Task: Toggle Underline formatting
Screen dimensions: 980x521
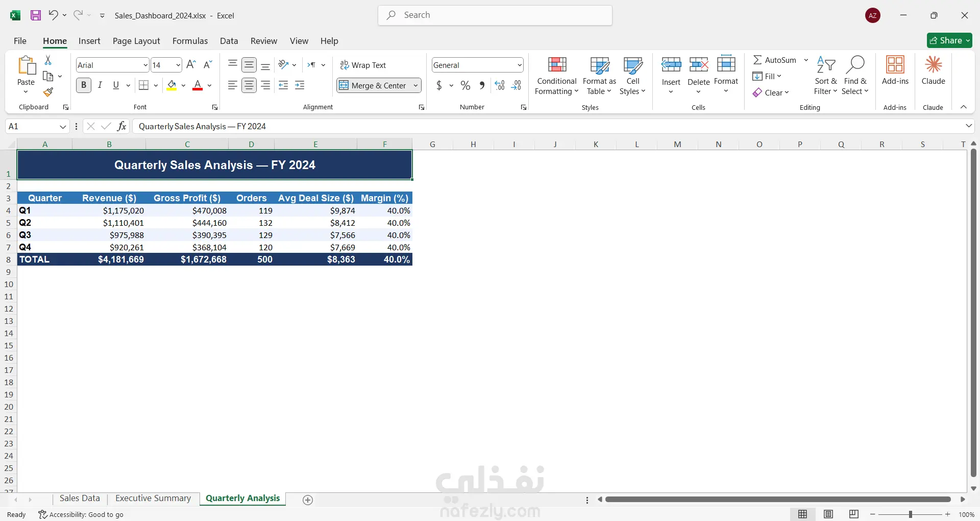Action: (116, 85)
